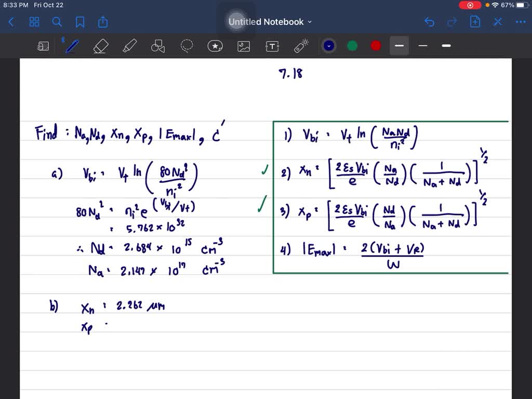Viewport: 532px width, 399px height.
Task: Select the Lasso selection tool
Action: [186, 46]
